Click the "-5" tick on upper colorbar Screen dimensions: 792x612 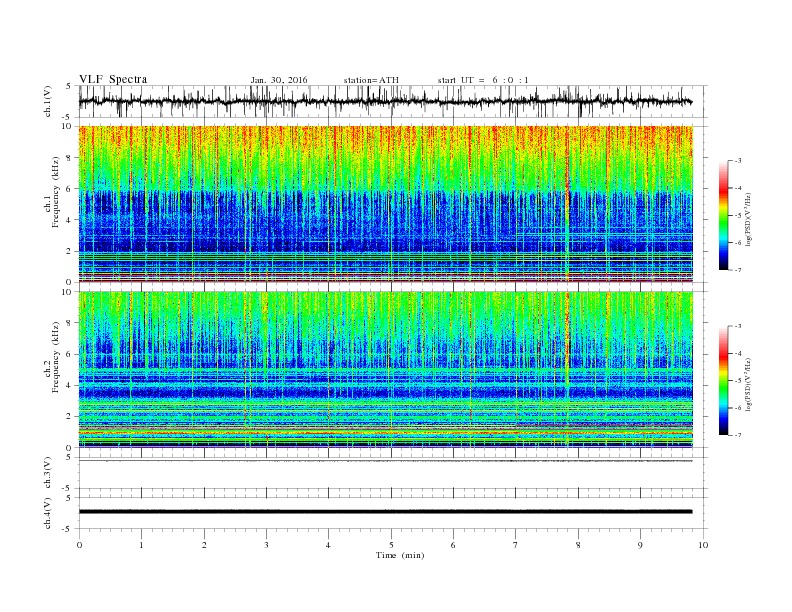tap(737, 216)
